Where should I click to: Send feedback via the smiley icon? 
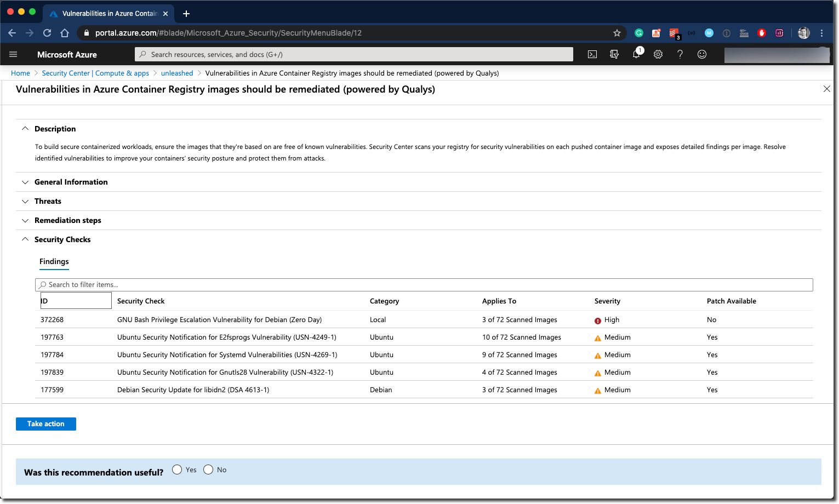pyautogui.click(x=702, y=54)
